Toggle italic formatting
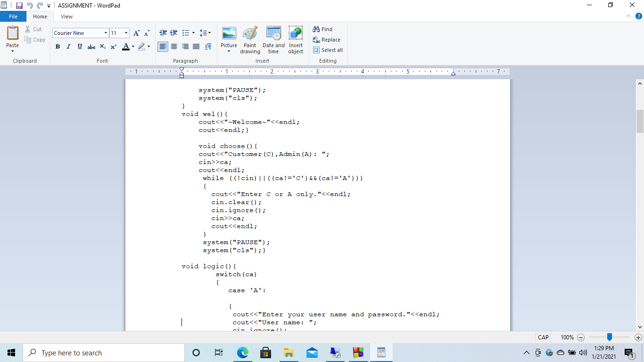 pyautogui.click(x=68, y=47)
